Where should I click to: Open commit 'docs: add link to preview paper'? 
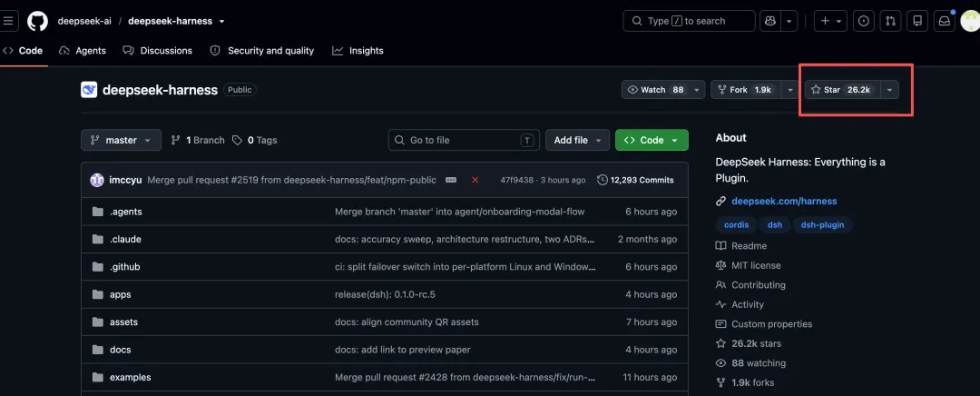pyautogui.click(x=403, y=350)
